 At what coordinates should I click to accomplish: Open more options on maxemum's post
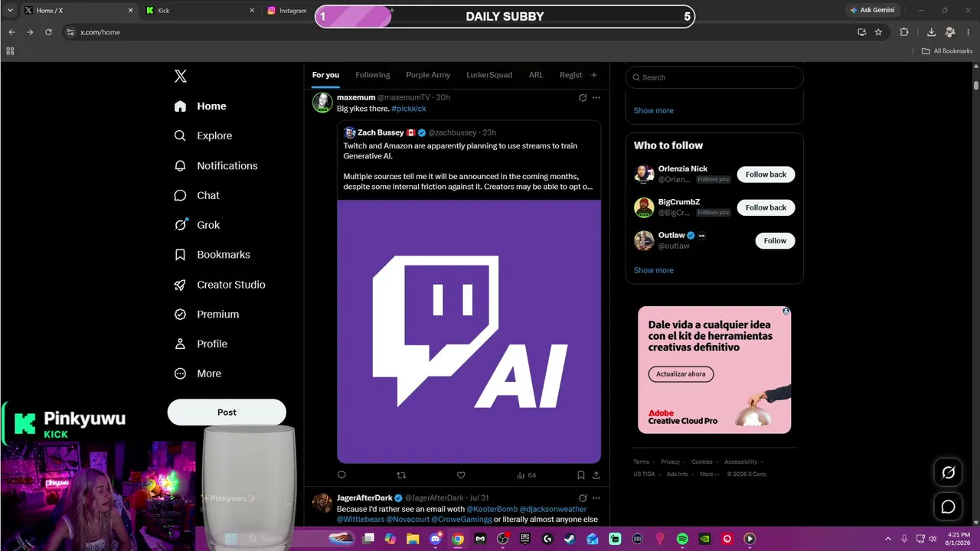tap(596, 98)
